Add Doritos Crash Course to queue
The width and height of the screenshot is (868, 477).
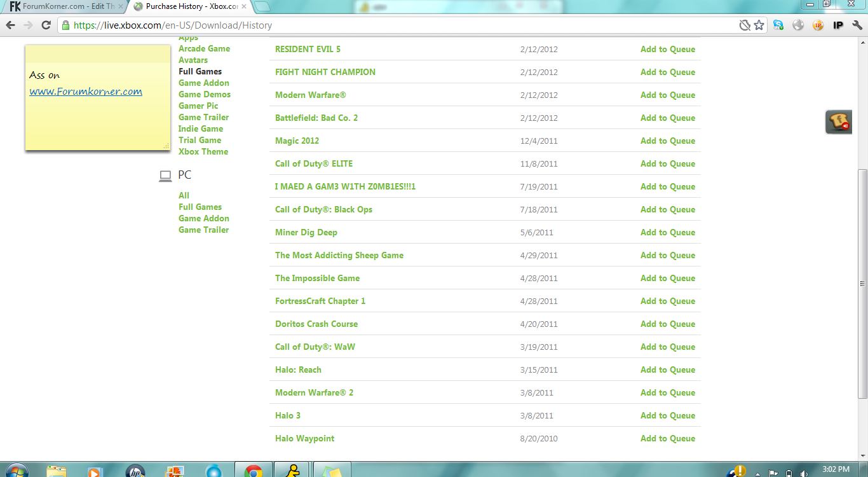coord(668,324)
